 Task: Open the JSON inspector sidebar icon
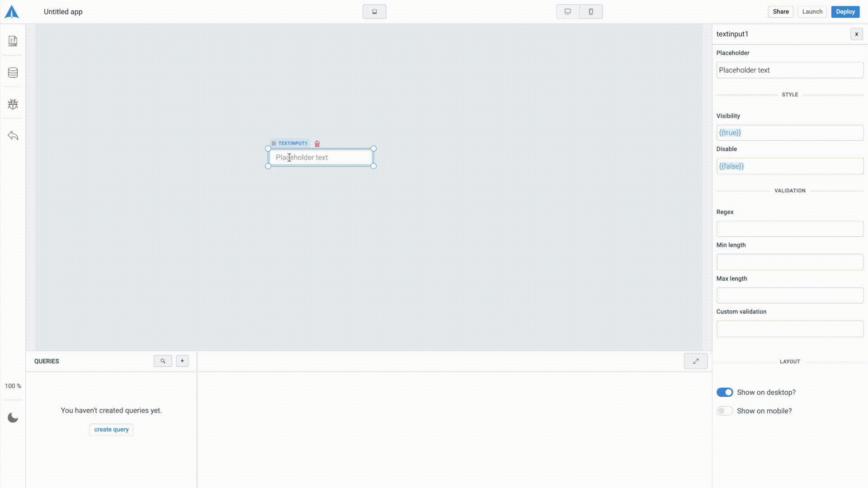coord(13,41)
